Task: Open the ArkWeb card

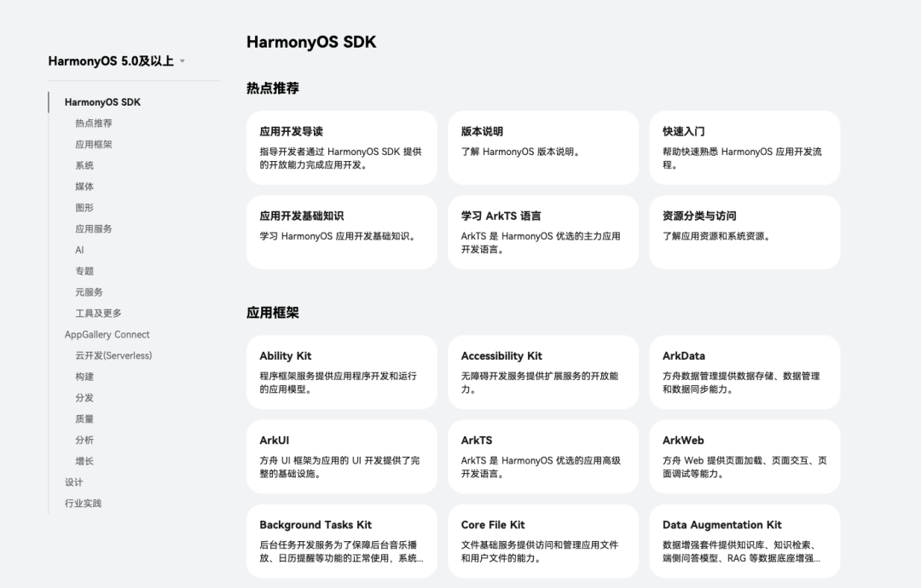Action: point(744,457)
